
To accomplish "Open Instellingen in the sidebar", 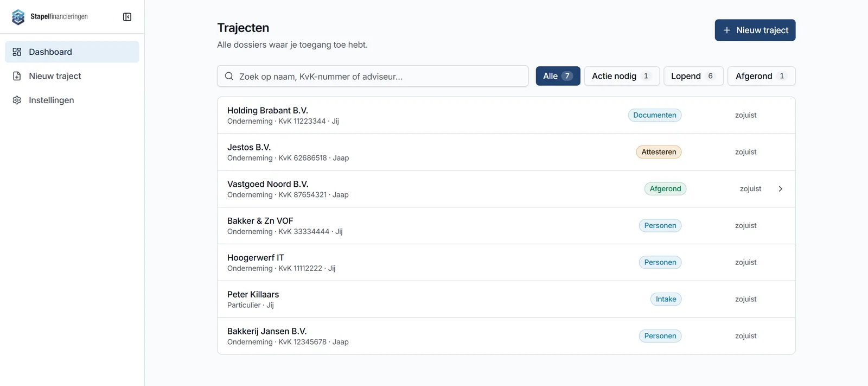I will (72, 100).
